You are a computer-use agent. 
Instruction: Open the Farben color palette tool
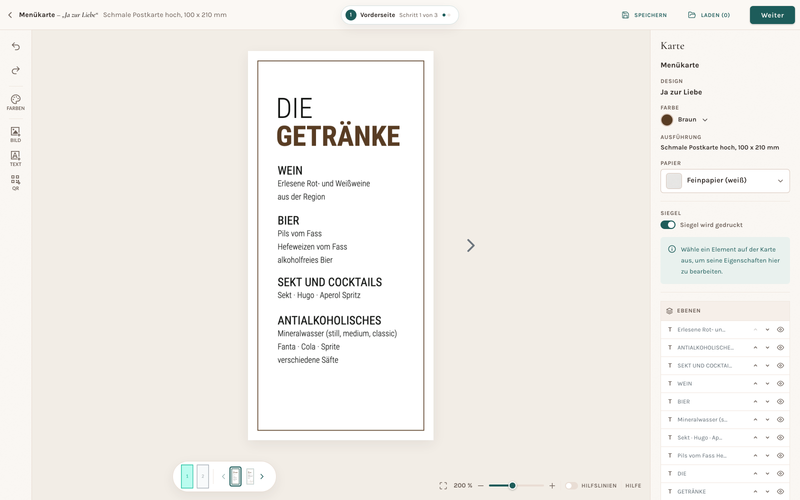click(x=16, y=102)
